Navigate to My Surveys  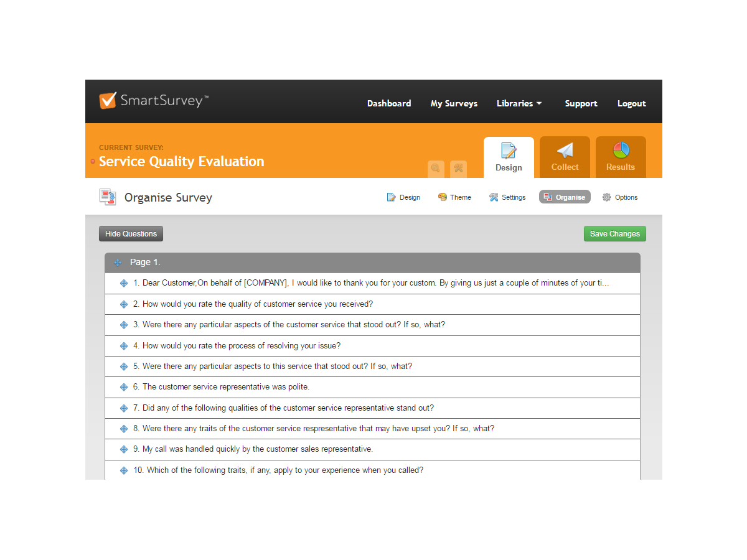[454, 103]
